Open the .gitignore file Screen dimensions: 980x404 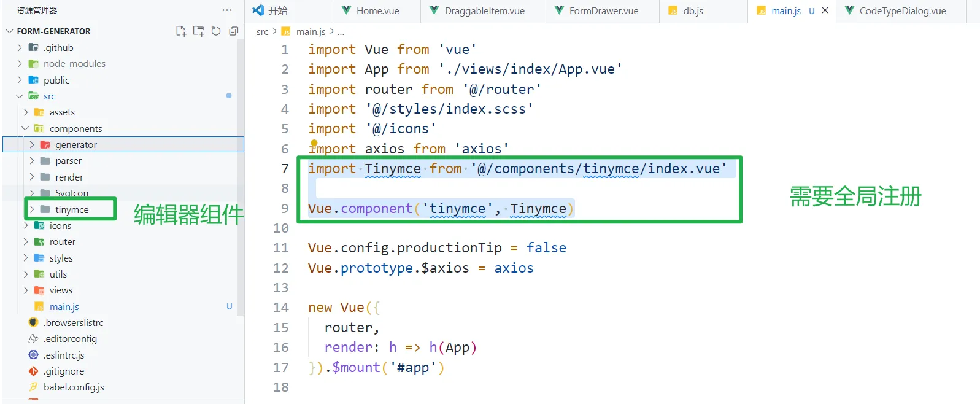click(x=64, y=371)
